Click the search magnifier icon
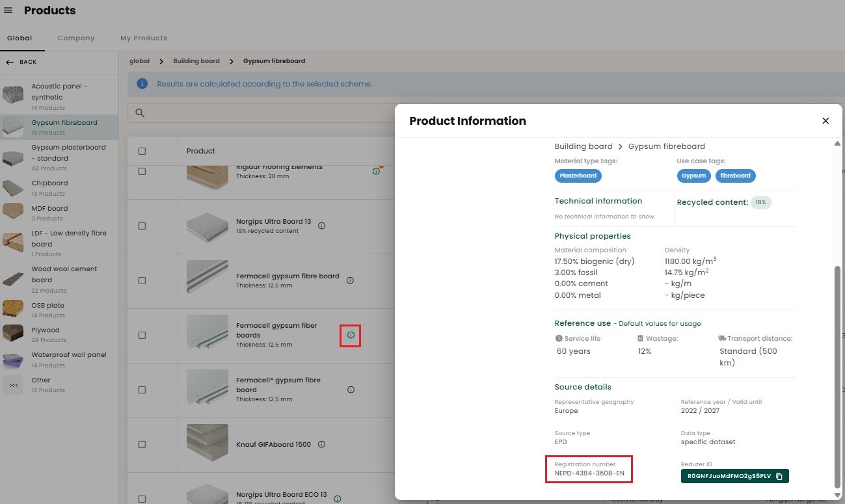This screenshot has height=504, width=845. [140, 113]
